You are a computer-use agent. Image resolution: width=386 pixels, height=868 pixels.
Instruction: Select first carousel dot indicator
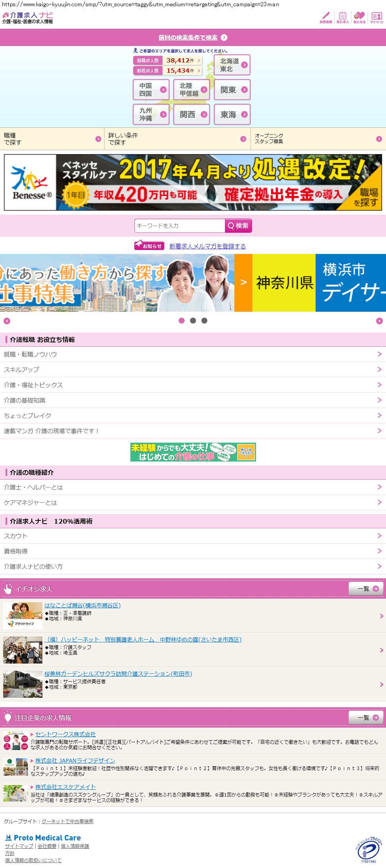181,321
